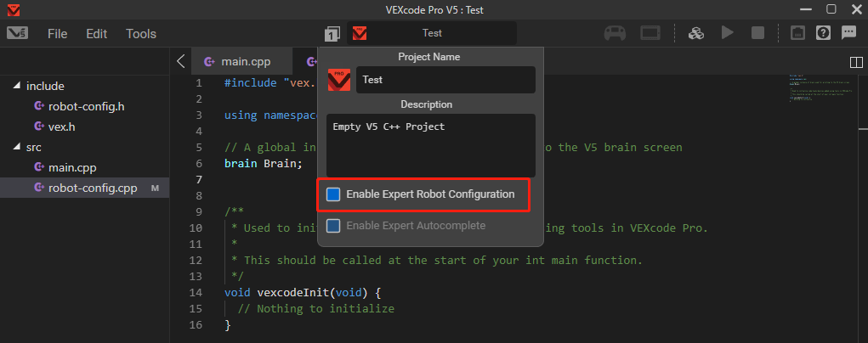868x343 pixels.
Task: Click the Project Name input field
Action: pos(445,80)
